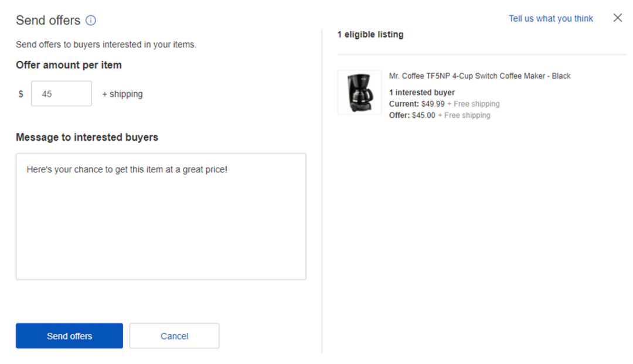Click the Offer $45.00 price line
The width and height of the screenshot is (633, 364).
pos(439,115)
